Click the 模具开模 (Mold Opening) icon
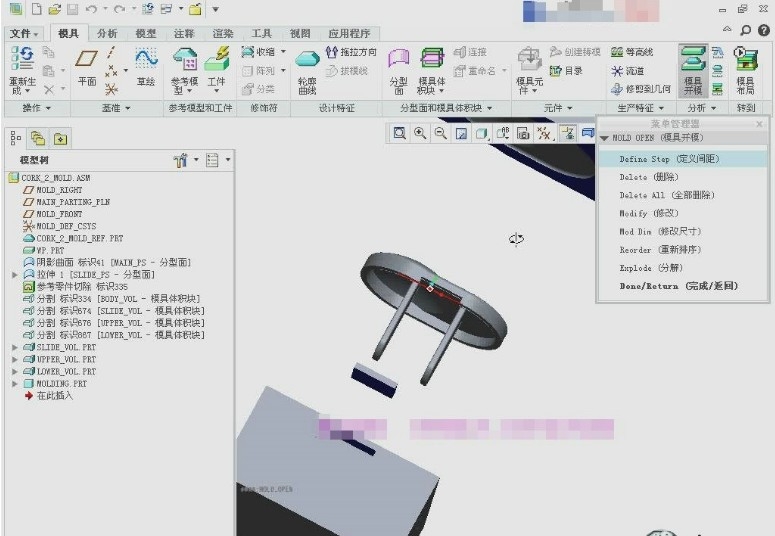Image resolution: width=775 pixels, height=536 pixels. pos(693,58)
